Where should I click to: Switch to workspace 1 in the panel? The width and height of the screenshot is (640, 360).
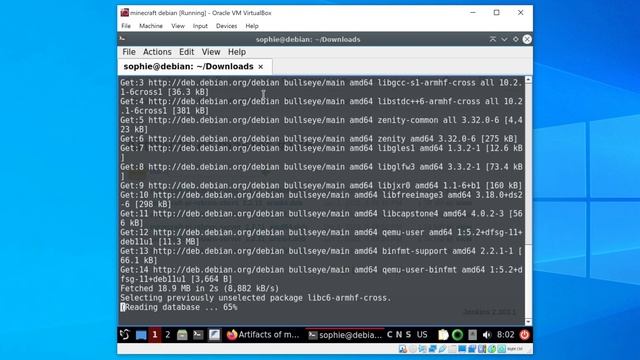(155, 335)
